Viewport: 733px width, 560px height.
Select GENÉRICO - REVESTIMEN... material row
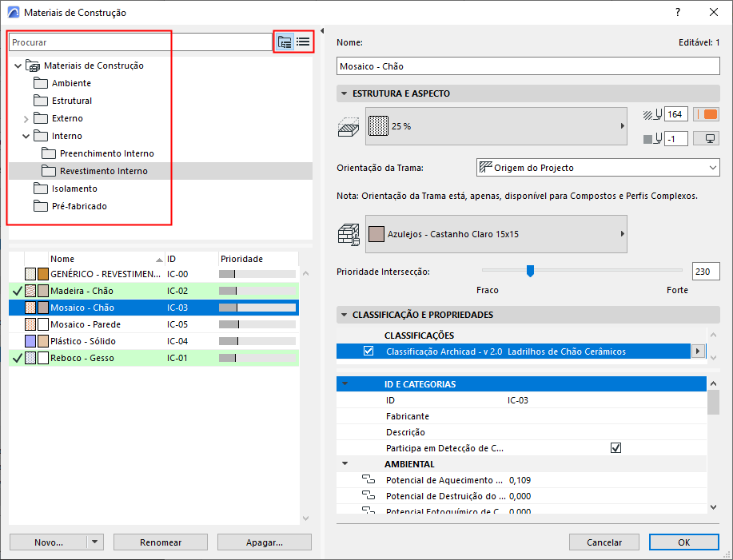tap(153, 274)
